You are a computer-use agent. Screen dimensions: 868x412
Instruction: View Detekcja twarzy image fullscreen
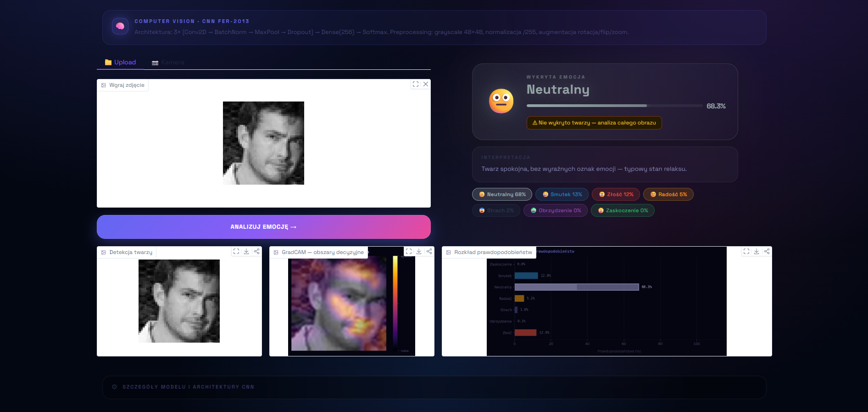coord(236,251)
